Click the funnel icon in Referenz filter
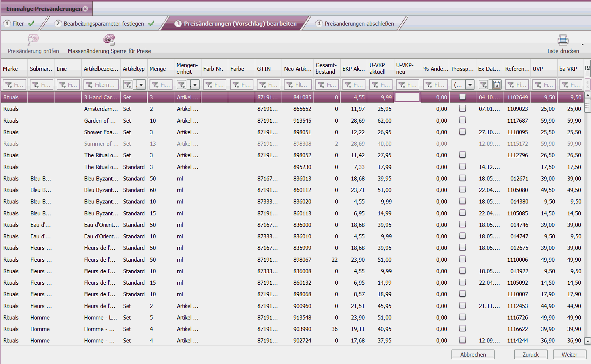Viewport: 591px width, 364px height. point(511,85)
